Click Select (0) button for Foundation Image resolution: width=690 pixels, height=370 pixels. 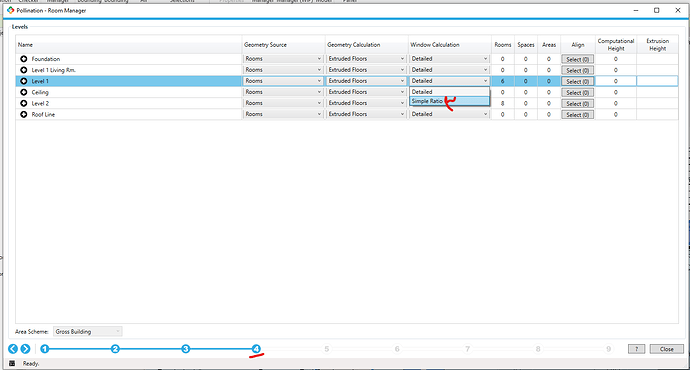pos(577,59)
